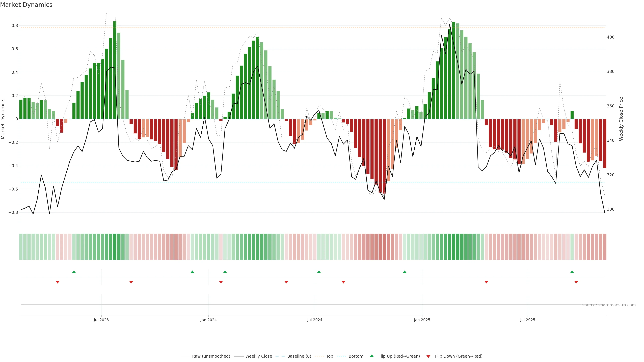This screenshot has height=362, width=644.
Task: Click the Jul 2023 x-axis label
Action: point(101,320)
